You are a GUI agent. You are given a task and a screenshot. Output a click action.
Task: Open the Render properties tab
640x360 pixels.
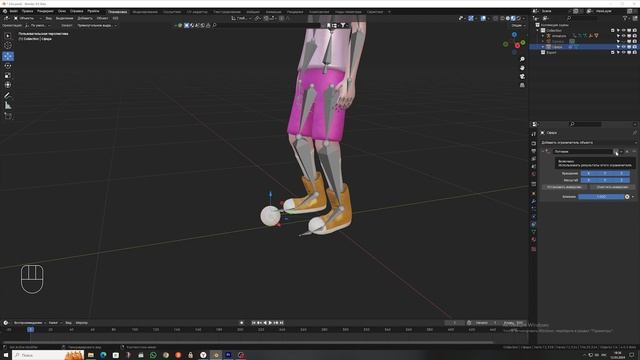pos(533,143)
